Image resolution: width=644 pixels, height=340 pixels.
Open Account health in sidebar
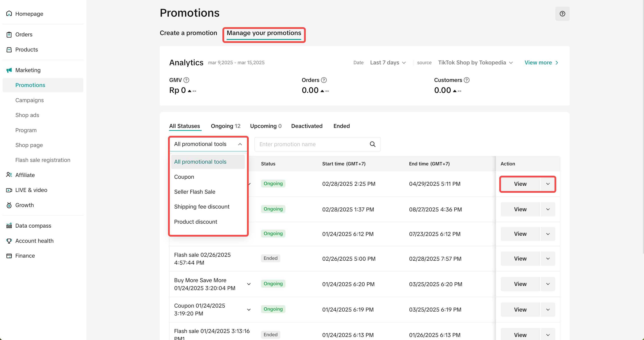[34, 240]
